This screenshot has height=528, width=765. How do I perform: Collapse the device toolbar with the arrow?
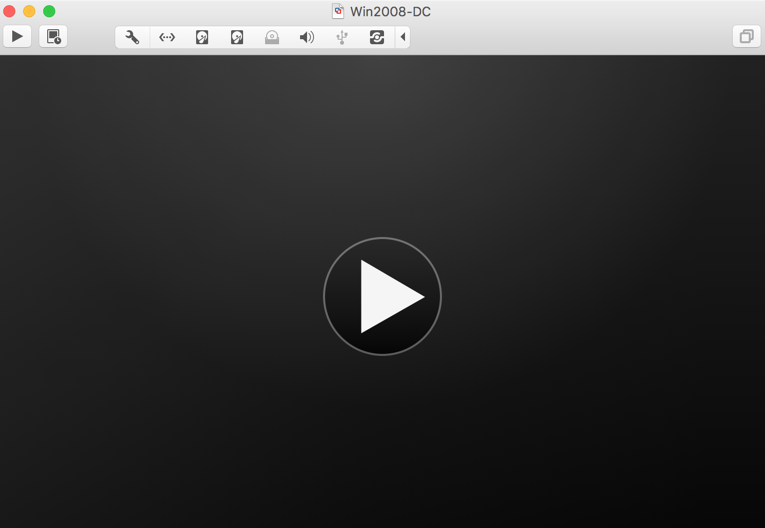pos(403,37)
